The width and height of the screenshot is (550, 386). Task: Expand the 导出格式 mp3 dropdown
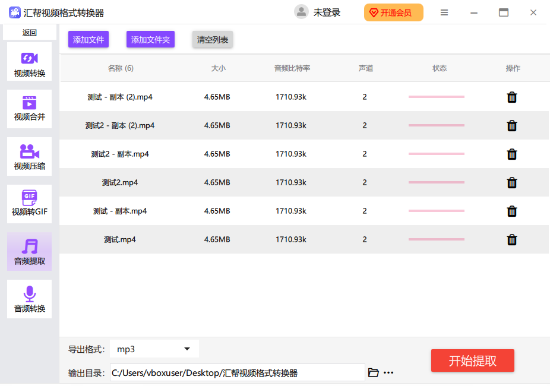pyautogui.click(x=154, y=349)
